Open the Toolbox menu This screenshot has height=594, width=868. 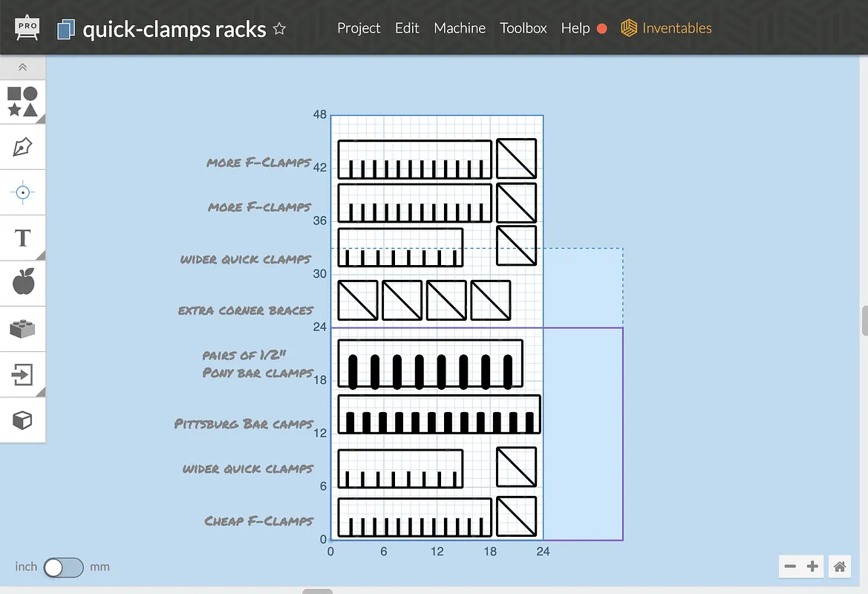[523, 28]
